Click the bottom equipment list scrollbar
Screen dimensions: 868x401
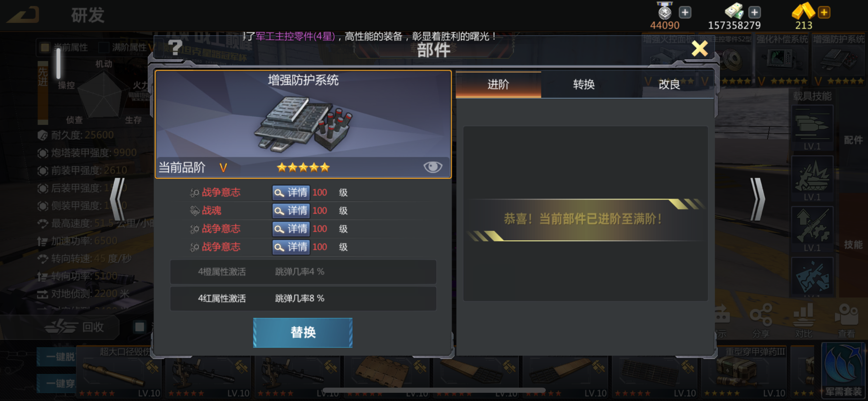434,390
